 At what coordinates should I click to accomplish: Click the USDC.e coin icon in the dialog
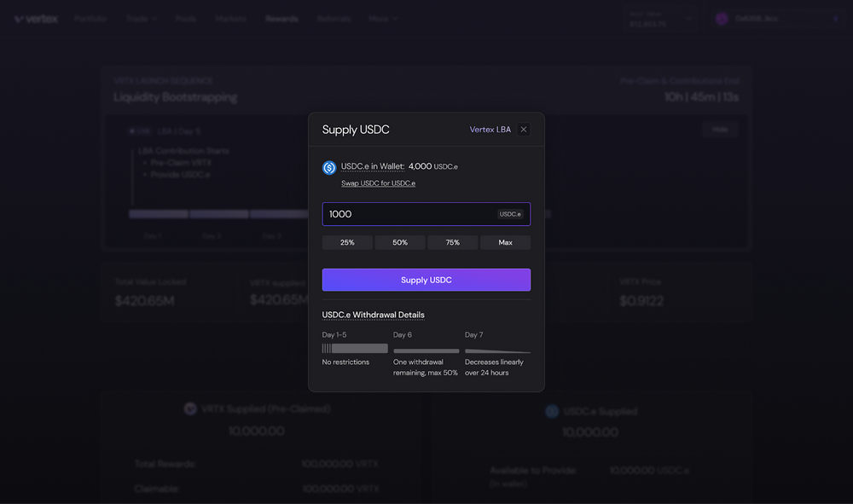pos(329,168)
